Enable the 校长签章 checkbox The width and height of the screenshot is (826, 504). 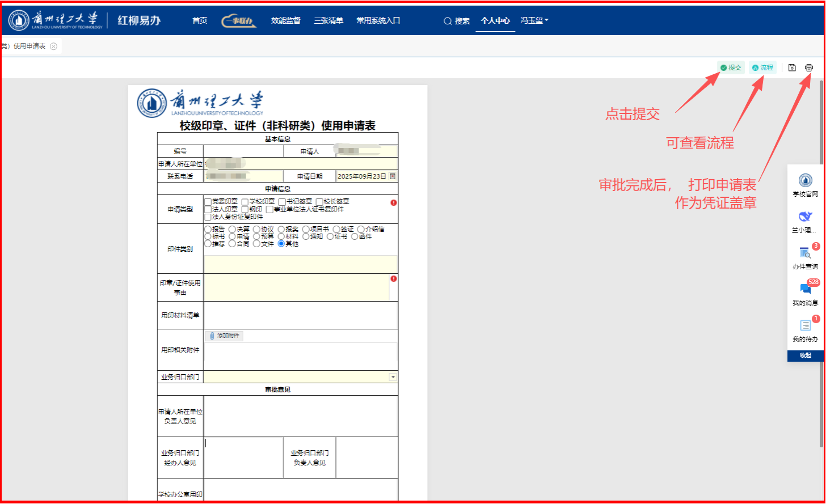pyautogui.click(x=319, y=202)
